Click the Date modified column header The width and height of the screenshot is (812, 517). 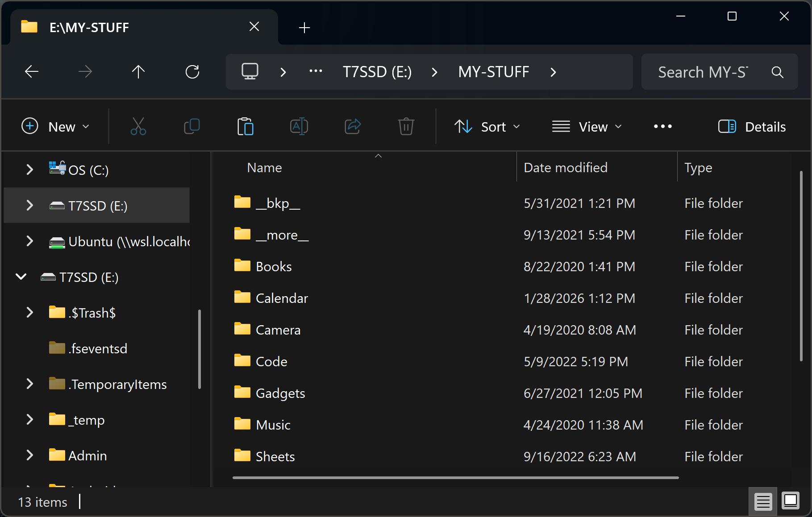565,168
